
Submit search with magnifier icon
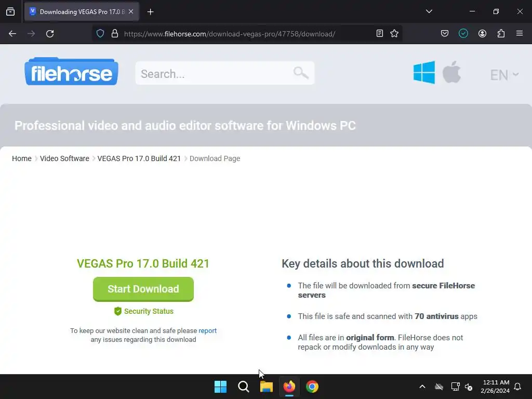[x=301, y=73]
